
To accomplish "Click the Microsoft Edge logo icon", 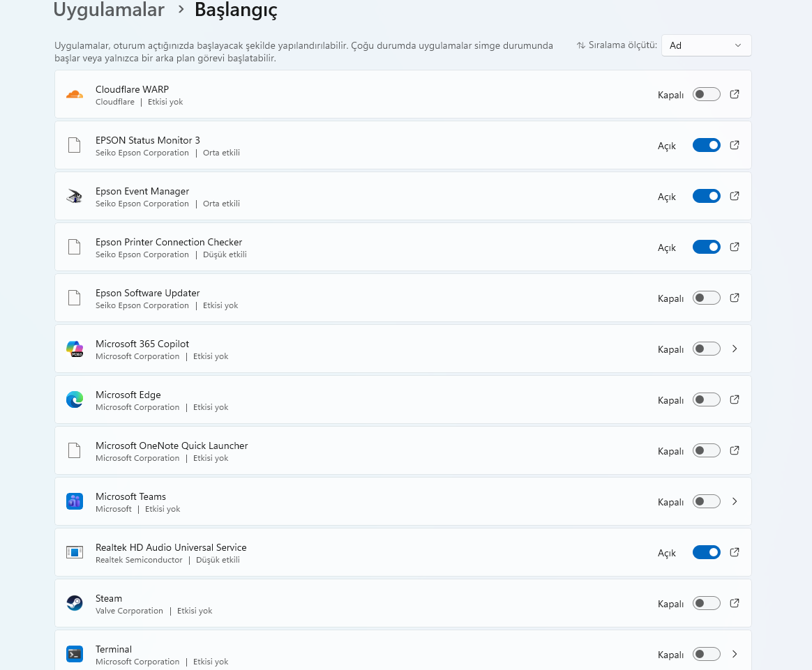I will 75,400.
